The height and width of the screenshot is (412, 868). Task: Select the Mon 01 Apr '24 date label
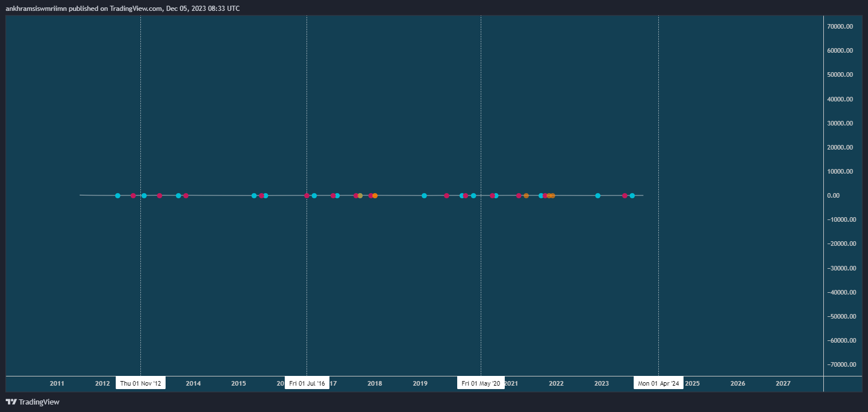click(658, 383)
